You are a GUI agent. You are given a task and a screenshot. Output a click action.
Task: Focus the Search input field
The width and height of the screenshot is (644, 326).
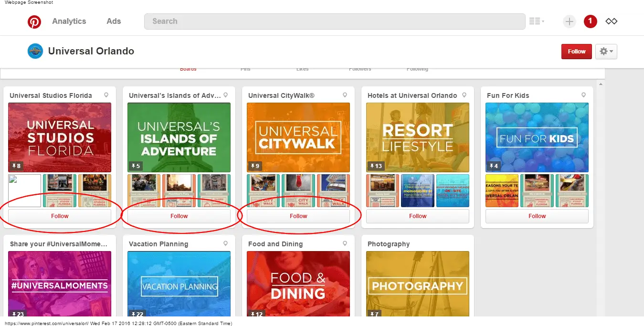pos(335,21)
